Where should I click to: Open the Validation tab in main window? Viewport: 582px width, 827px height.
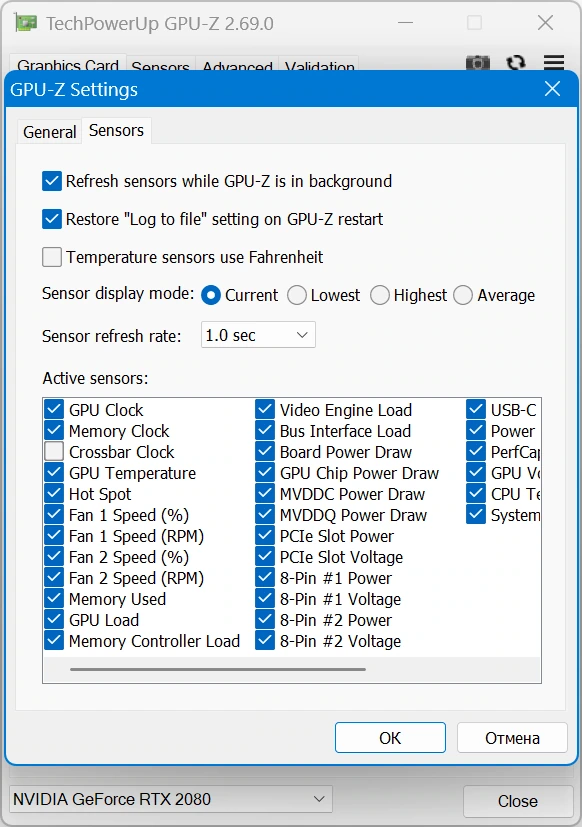(x=319, y=65)
